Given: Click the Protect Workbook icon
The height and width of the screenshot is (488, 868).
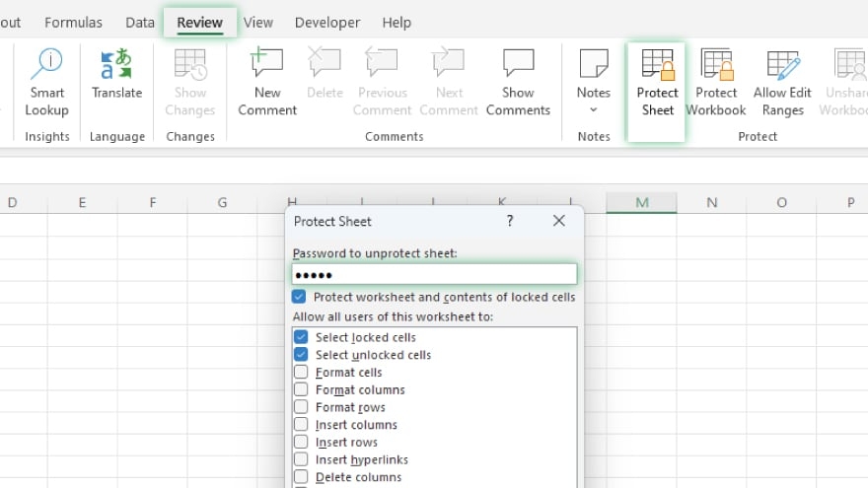Looking at the screenshot, I should [x=716, y=65].
